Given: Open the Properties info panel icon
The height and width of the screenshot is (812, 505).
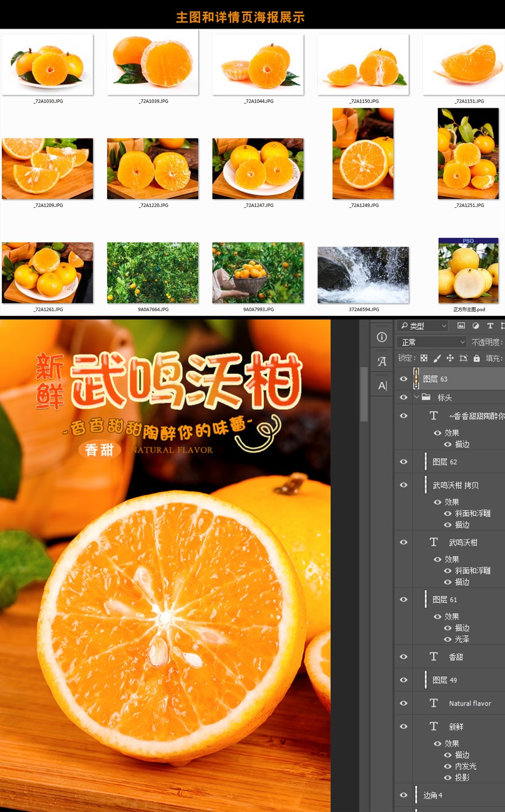Looking at the screenshot, I should pyautogui.click(x=382, y=337).
